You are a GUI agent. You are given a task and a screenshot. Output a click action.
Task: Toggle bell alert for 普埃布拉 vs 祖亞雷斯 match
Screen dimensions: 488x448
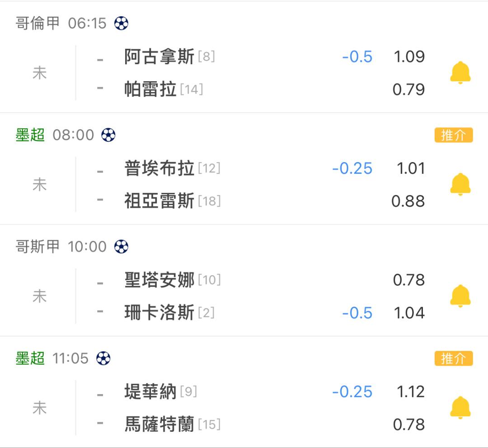click(x=460, y=185)
